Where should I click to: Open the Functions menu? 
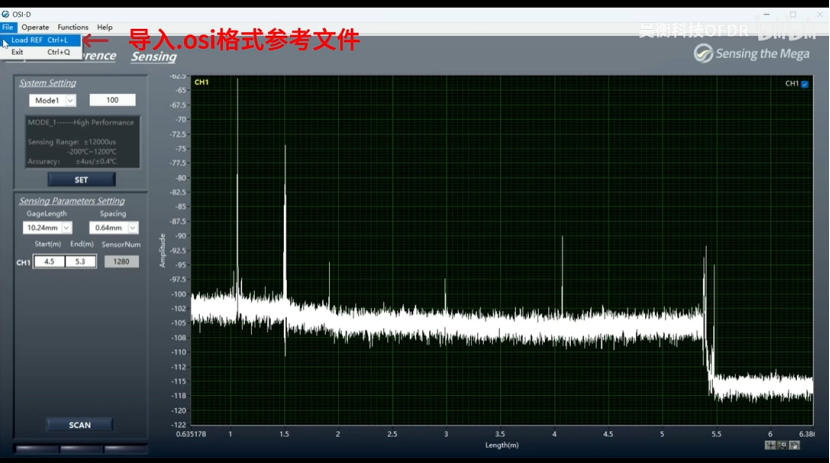point(73,27)
